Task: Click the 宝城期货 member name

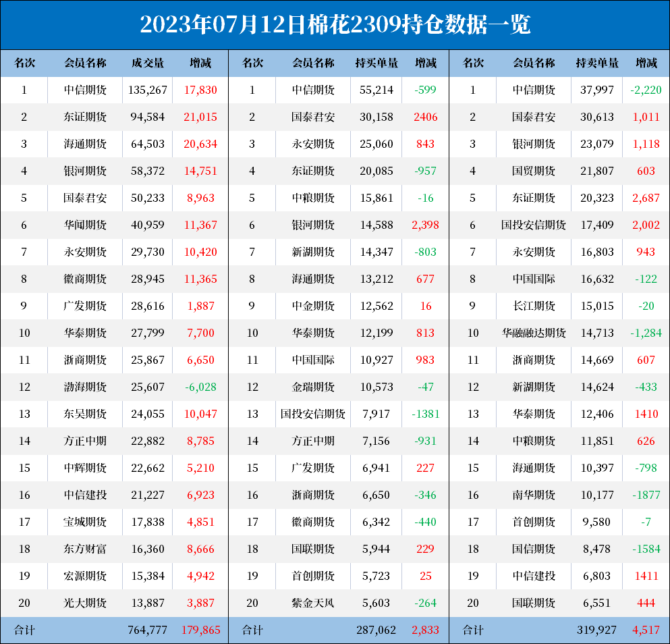Action: (85, 522)
